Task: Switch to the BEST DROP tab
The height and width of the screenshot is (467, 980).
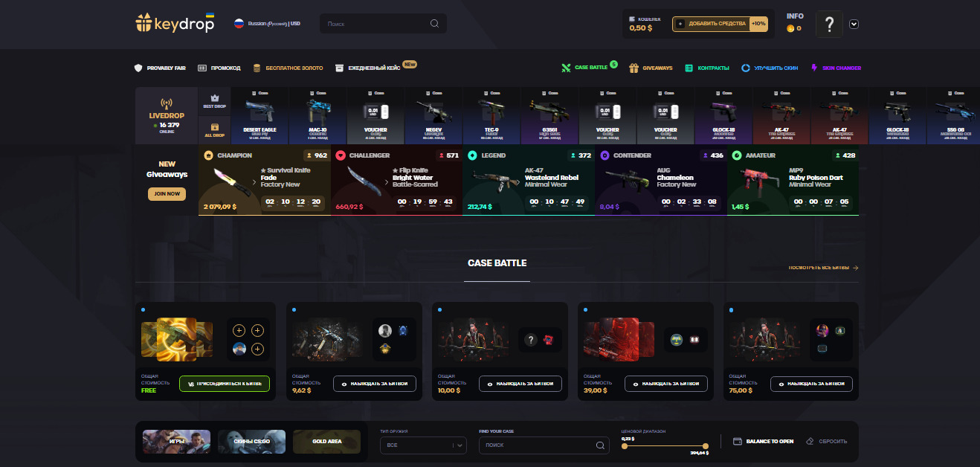Action: click(x=214, y=100)
